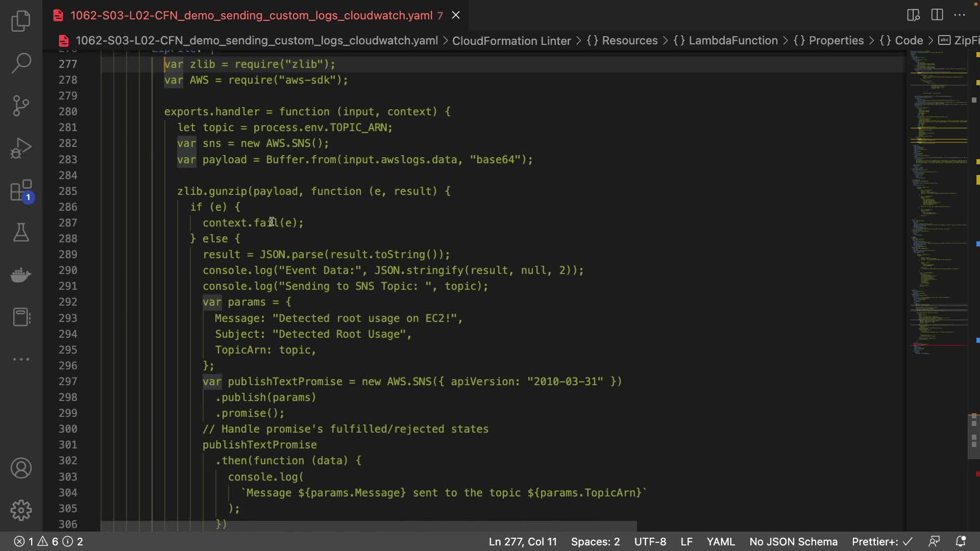Open Manage gear settings menu
The height and width of the screenshot is (551, 980).
pyautogui.click(x=21, y=510)
